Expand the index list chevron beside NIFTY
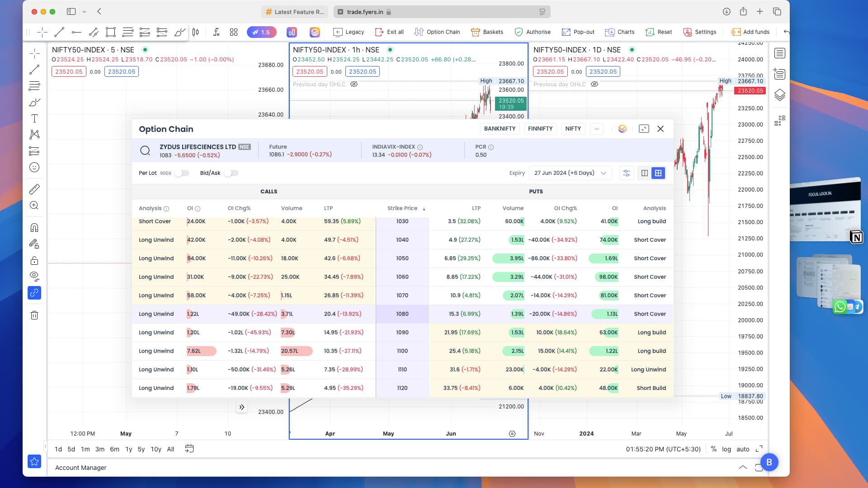The image size is (868, 488). point(597,129)
